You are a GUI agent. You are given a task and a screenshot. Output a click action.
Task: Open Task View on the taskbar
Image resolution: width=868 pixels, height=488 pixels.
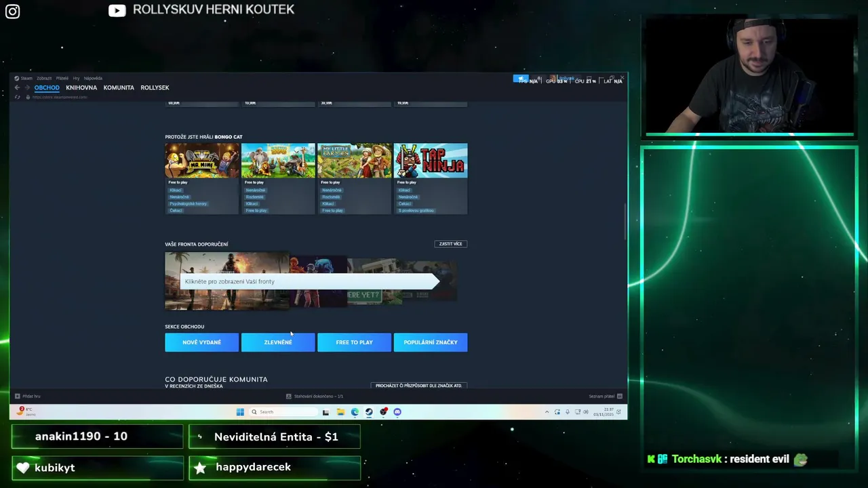tap(325, 411)
